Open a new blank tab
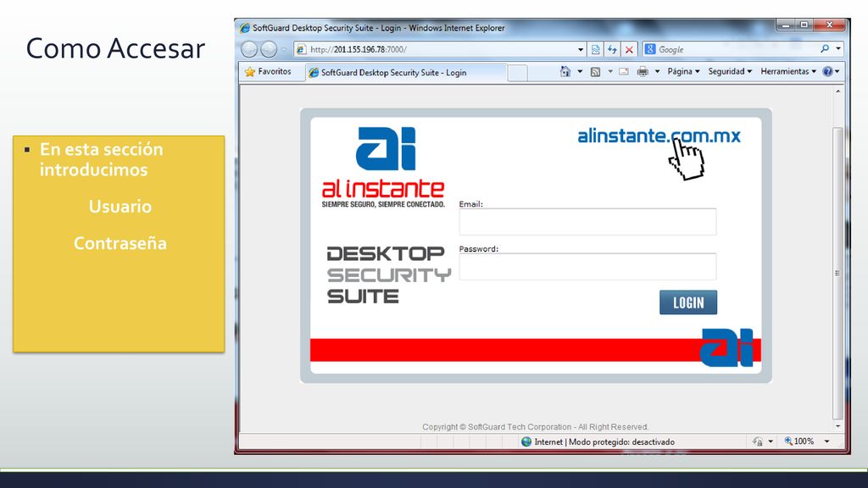Screen dimensions: 868x488 pos(517,73)
